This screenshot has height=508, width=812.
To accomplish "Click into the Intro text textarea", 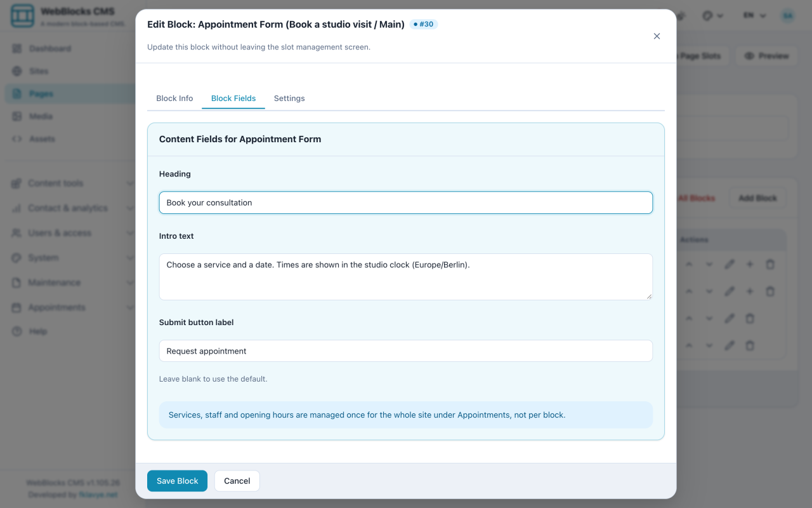I will click(406, 277).
